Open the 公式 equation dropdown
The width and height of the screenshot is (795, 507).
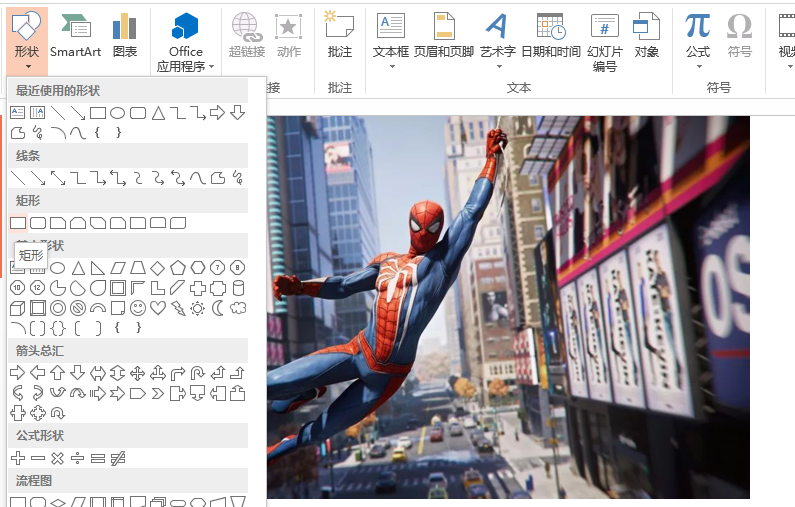(698, 41)
